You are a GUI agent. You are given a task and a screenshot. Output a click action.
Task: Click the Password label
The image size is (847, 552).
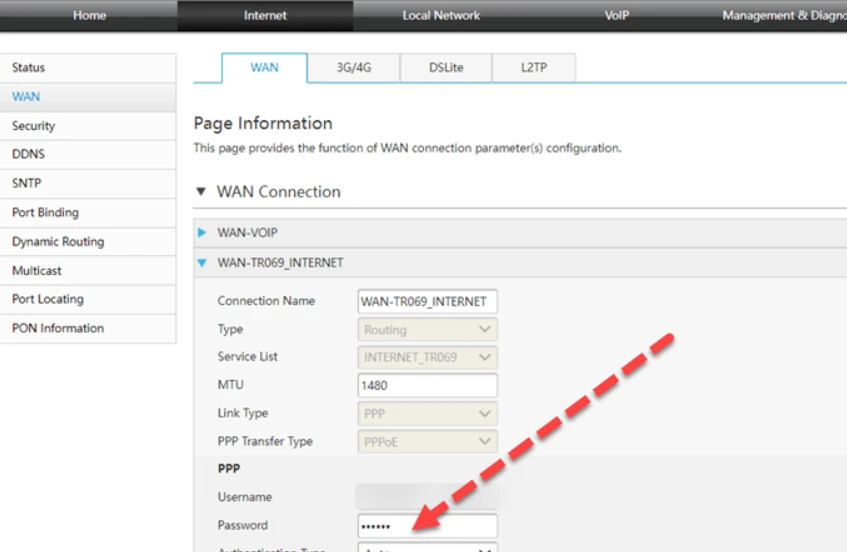point(243,525)
